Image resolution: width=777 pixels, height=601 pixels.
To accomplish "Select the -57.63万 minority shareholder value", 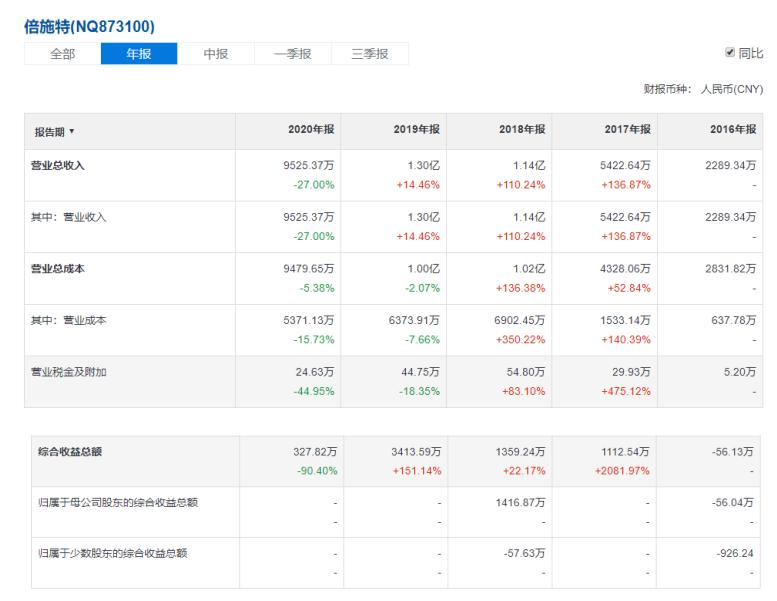I will tap(524, 553).
